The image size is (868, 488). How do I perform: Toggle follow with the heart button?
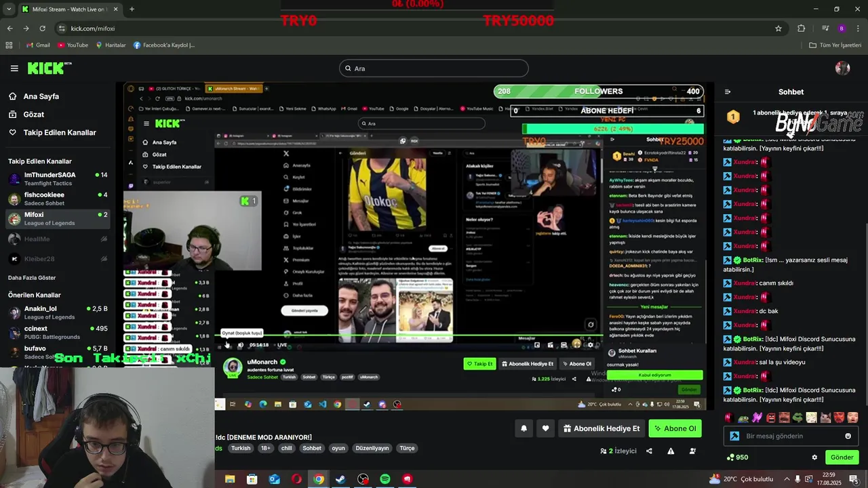click(545, 428)
